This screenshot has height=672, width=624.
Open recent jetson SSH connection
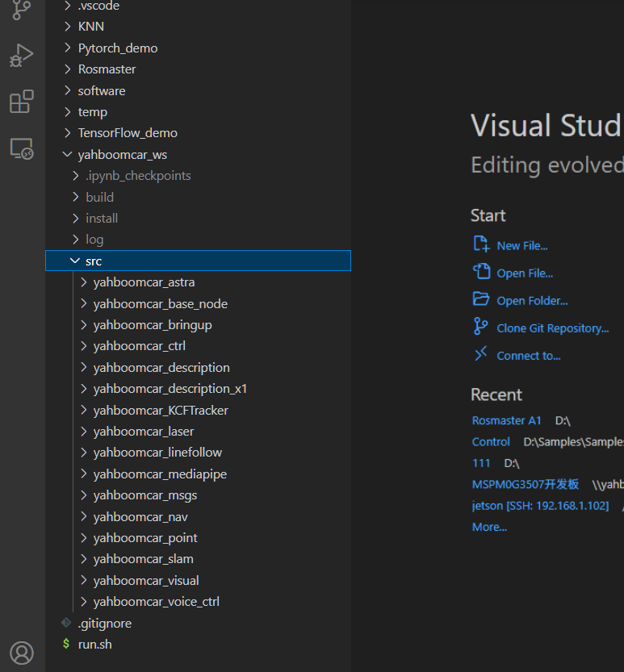coord(540,506)
